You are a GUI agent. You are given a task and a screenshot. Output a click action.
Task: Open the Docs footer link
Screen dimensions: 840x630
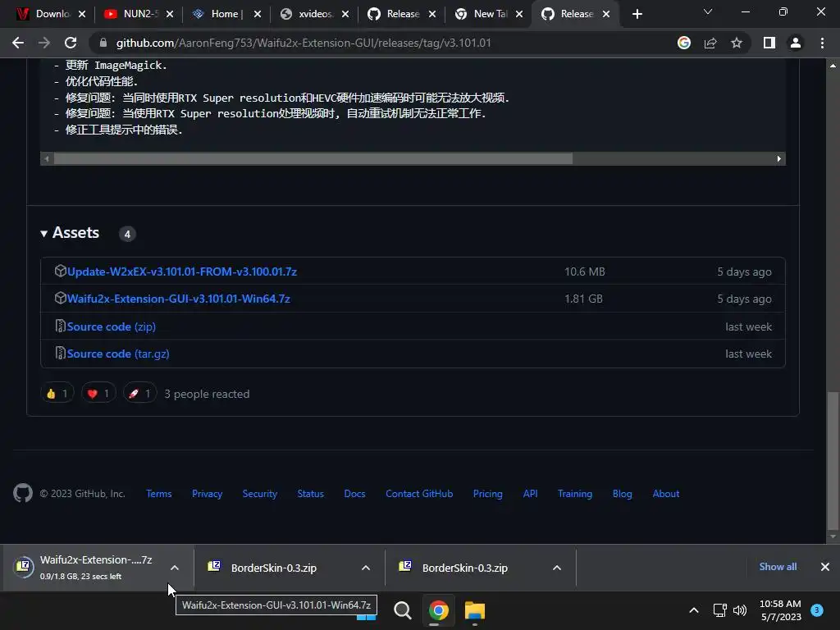pyautogui.click(x=354, y=494)
